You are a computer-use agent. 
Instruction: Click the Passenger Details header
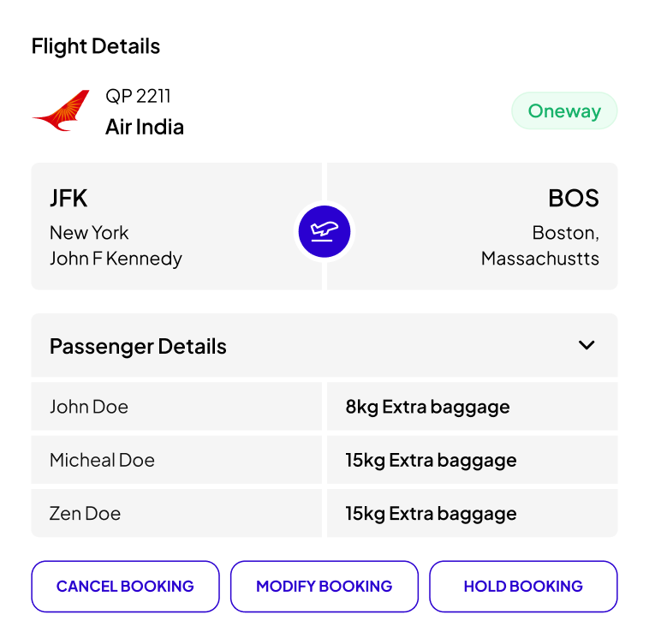click(x=324, y=345)
